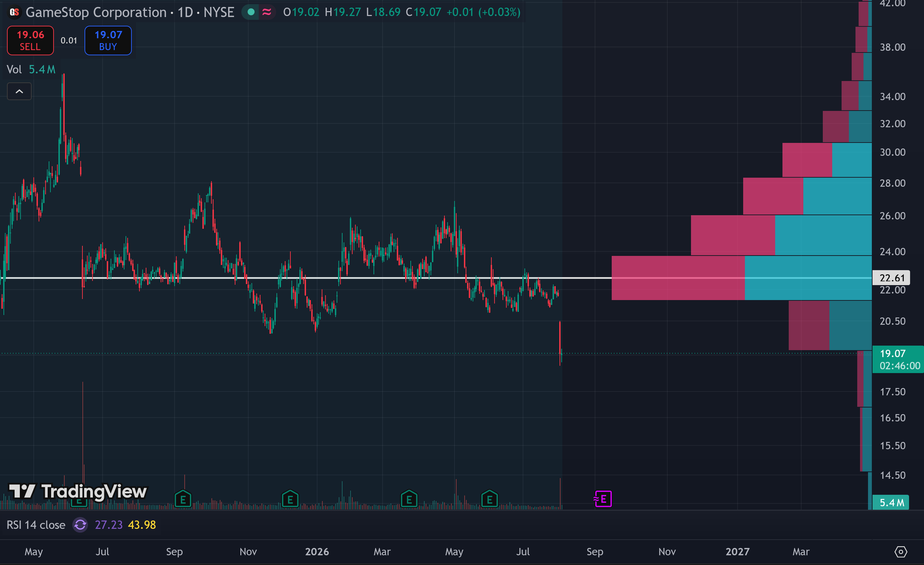Viewport: 924px width, 565px height.
Task: Click the pink wavy data status icon
Action: coord(267,13)
